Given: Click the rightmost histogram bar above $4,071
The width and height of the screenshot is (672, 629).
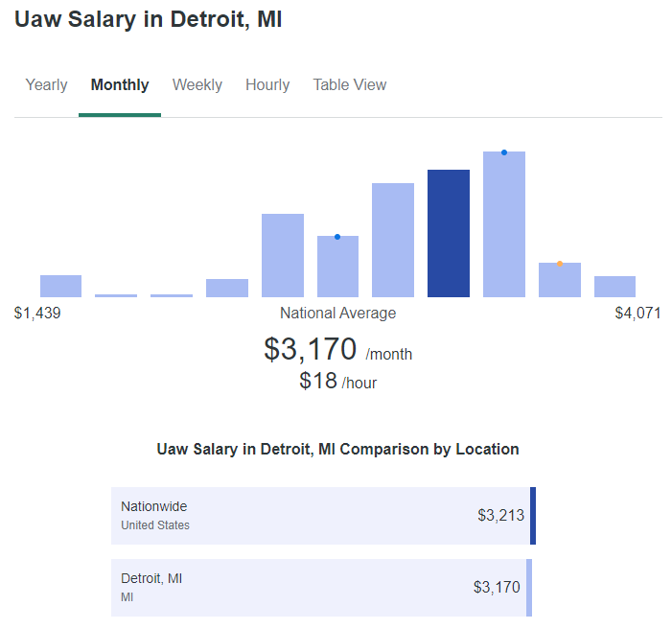Looking at the screenshot, I should pos(615,287).
